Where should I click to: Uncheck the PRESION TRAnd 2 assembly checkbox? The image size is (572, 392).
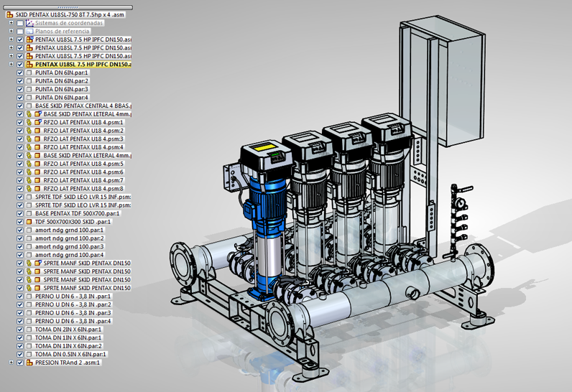(x=20, y=363)
